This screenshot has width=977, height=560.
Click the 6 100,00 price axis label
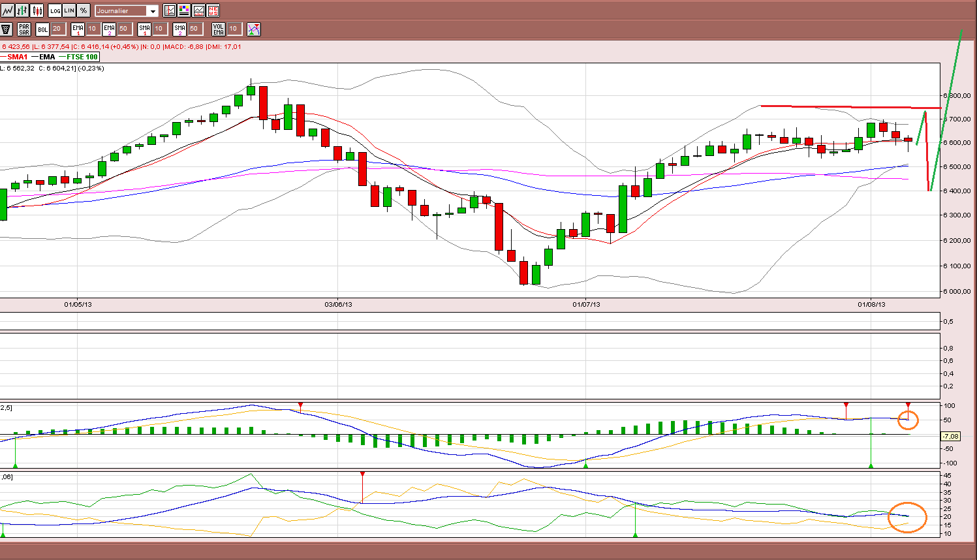[957, 266]
